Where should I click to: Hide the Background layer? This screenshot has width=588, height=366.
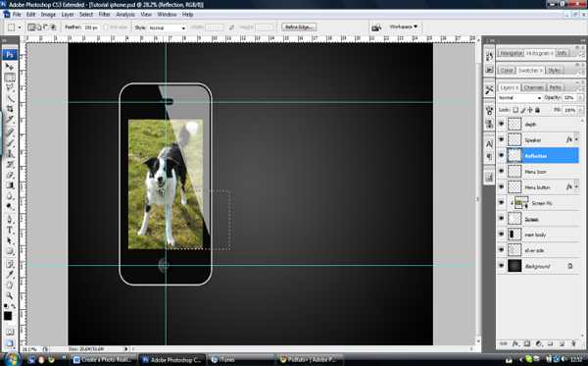point(502,266)
